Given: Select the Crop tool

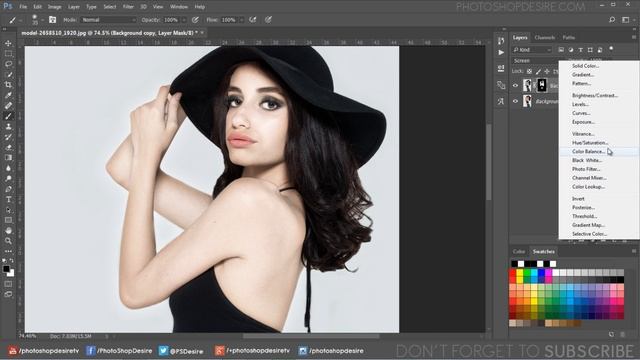Looking at the screenshot, I should pos(8,84).
